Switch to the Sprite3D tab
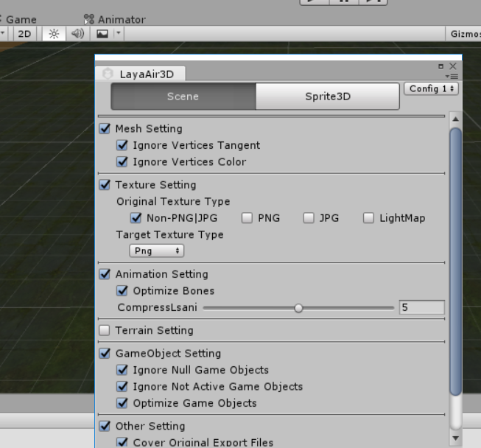 (328, 97)
